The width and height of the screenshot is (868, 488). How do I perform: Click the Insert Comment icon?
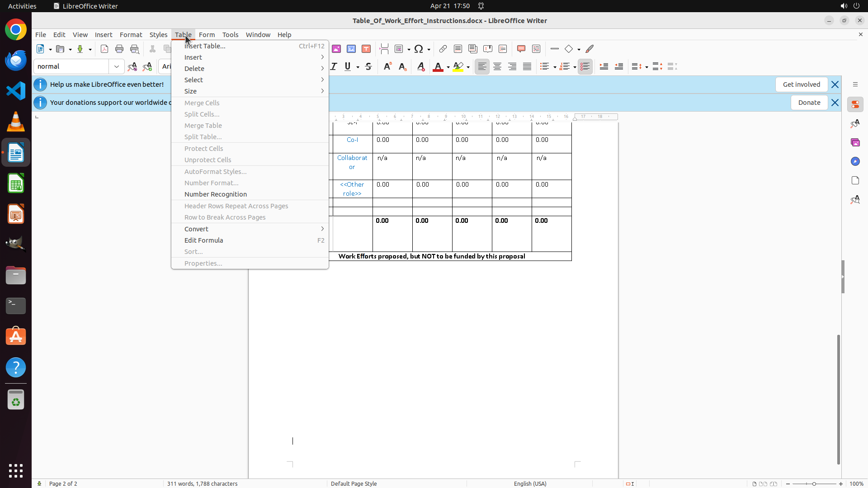coord(521,49)
